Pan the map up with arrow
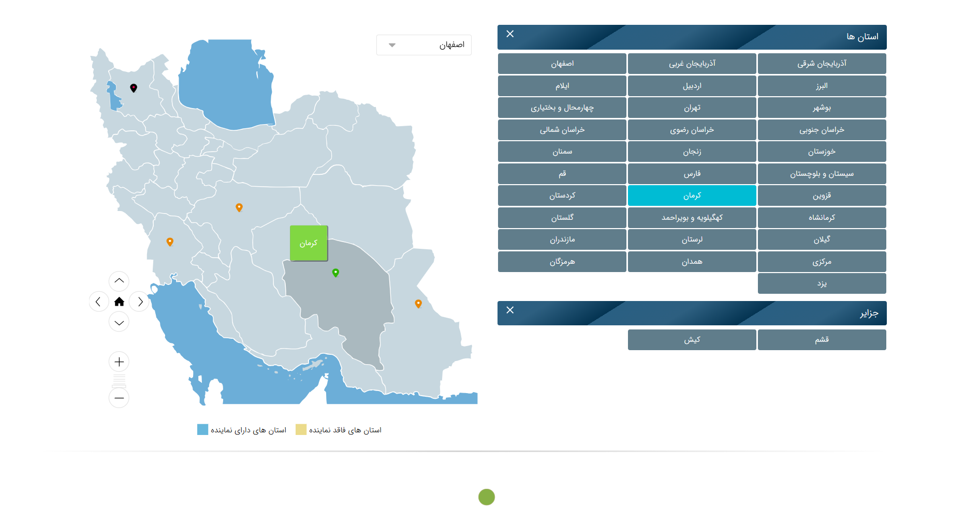This screenshot has height=526, width=980. pyautogui.click(x=119, y=281)
